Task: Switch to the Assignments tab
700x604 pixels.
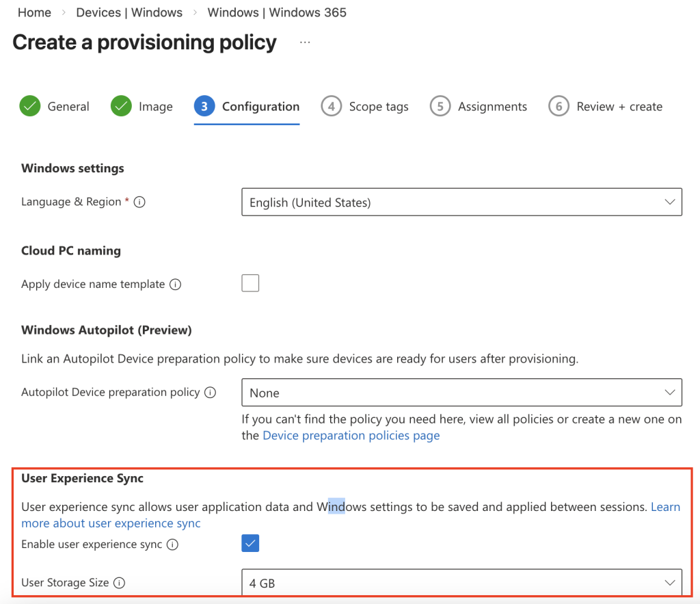Action: pyautogui.click(x=479, y=107)
